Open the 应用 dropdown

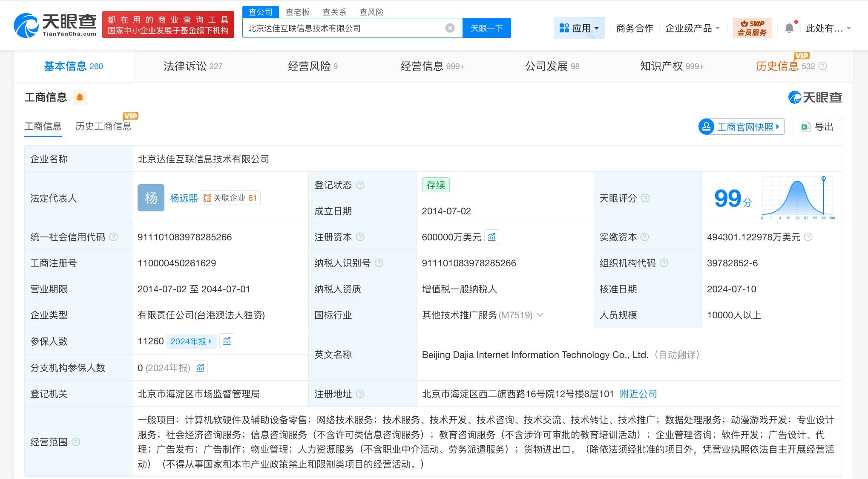pyautogui.click(x=579, y=28)
